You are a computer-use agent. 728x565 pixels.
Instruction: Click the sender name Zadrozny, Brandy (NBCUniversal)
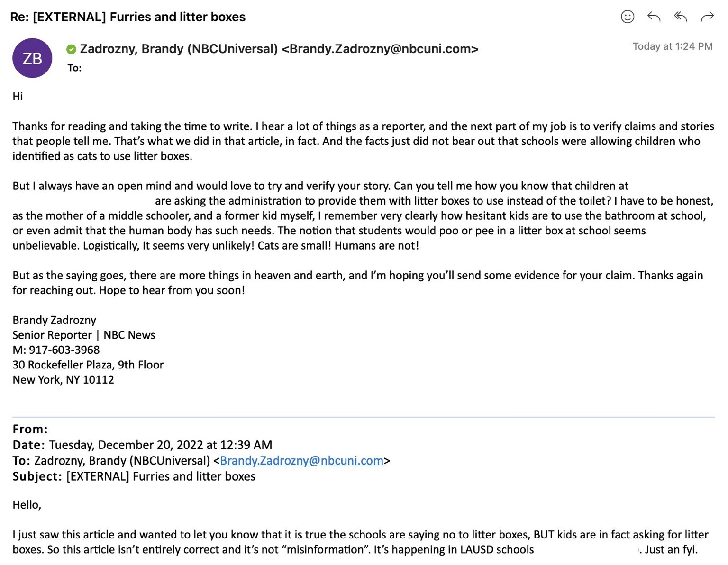[x=179, y=49]
